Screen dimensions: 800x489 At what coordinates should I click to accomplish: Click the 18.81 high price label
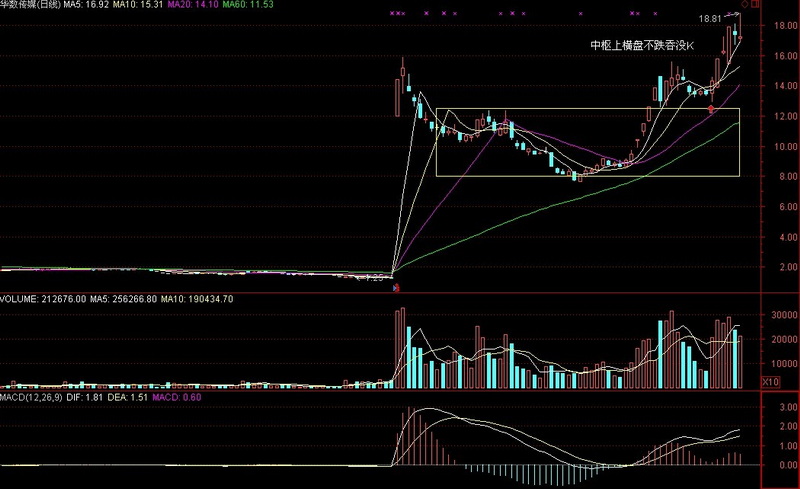[x=708, y=19]
